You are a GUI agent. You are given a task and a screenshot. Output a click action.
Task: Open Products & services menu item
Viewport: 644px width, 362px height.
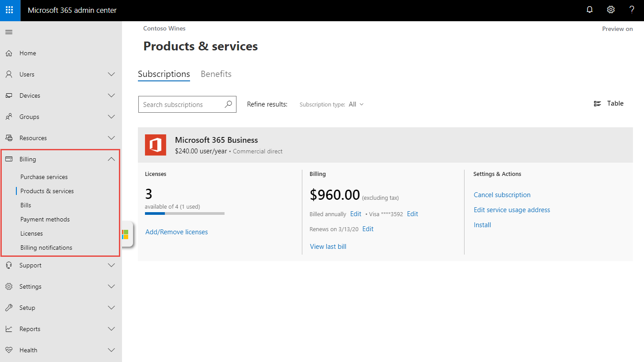pos(47,191)
